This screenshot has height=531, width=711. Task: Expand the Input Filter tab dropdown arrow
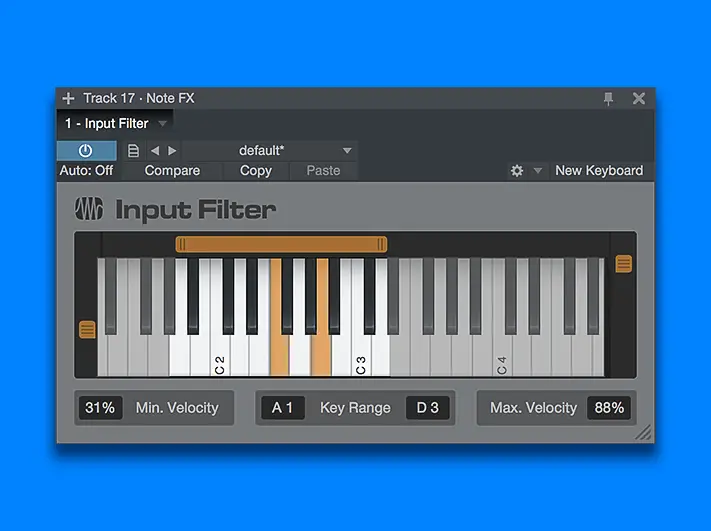[x=162, y=123]
